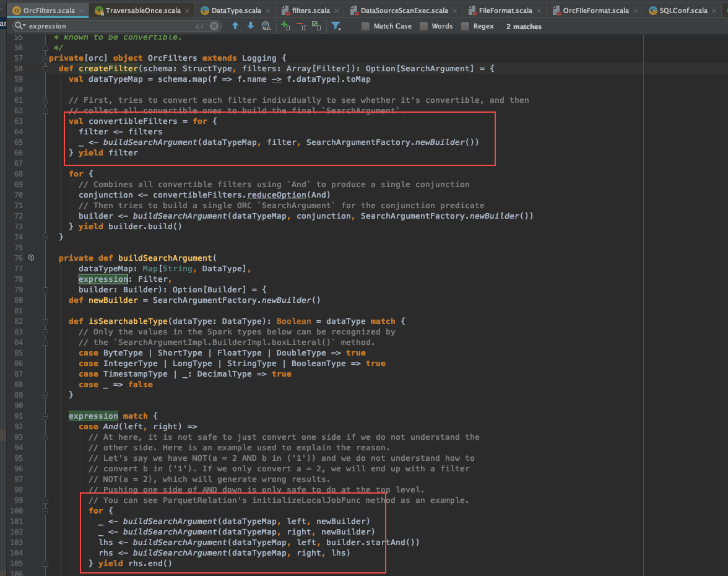Switch to the TraversableOnce.scala tab
Viewport: 728px width, 576px height.
click(143, 10)
